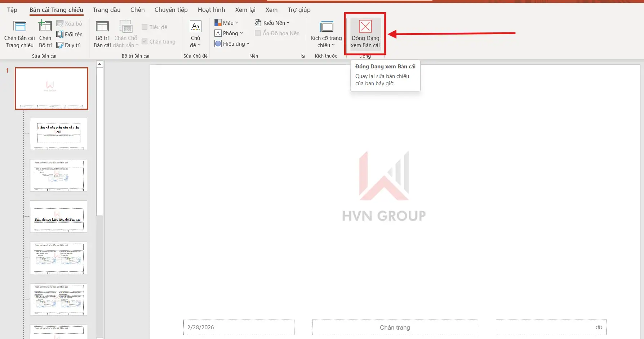Click the Chèn Bản cái Trang chiếu icon

coord(19,27)
